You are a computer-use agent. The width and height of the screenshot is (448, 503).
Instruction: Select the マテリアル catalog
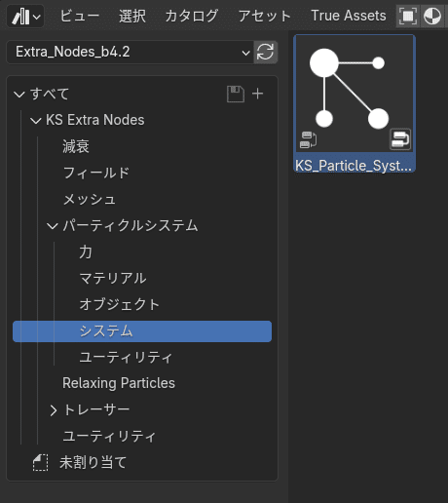click(113, 279)
